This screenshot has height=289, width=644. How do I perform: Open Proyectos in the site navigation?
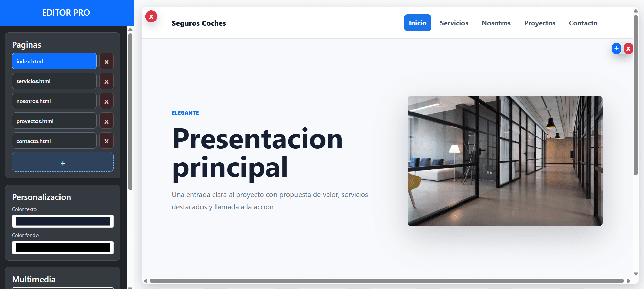coord(540,23)
